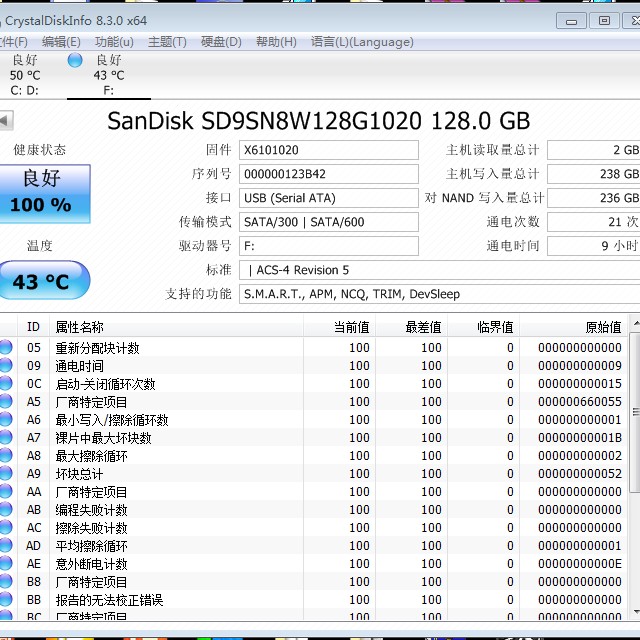Click the host reads total 2 GB field
Viewport: 640px width, 640px height.
pyautogui.click(x=593, y=150)
